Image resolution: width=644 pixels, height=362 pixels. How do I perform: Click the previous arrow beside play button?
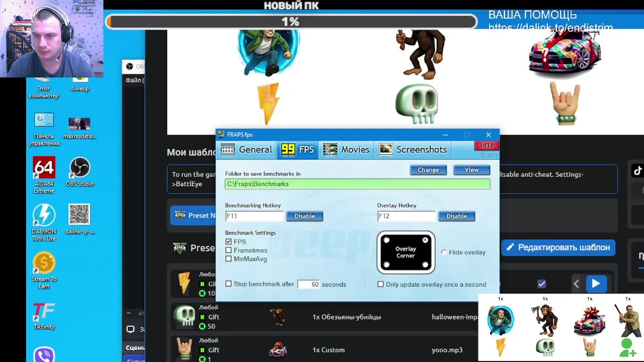coord(577,284)
